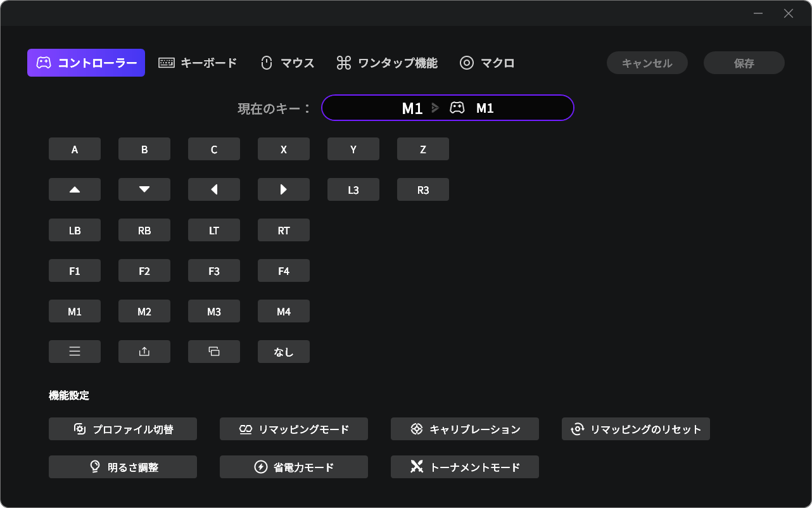Viewport: 812px width, 508px height.
Task: Click the hamburger menu icon button
Action: (x=75, y=352)
